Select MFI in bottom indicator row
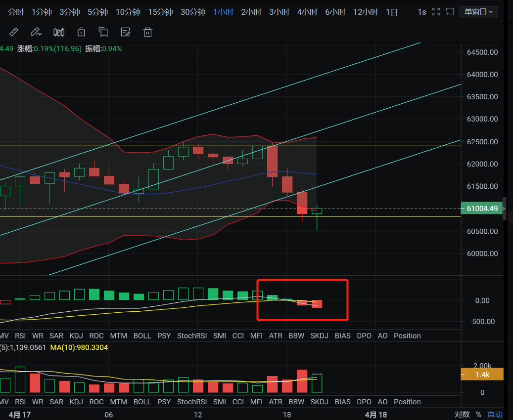 click(256, 402)
